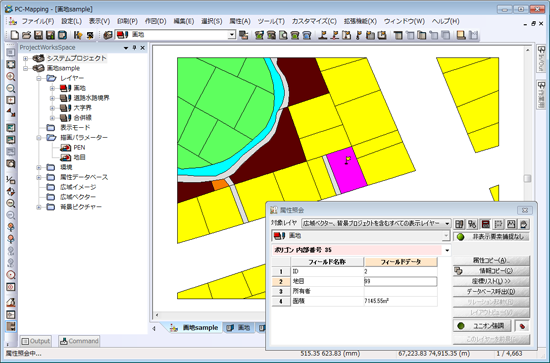Viewport: 550px width, 363px height.
Task: Expand the 属性データベース tree node
Action: coord(39,177)
